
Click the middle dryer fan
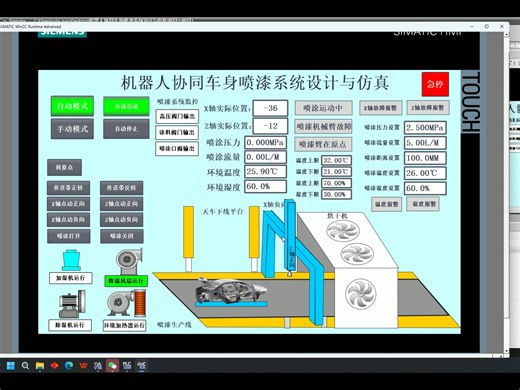tap(357, 254)
